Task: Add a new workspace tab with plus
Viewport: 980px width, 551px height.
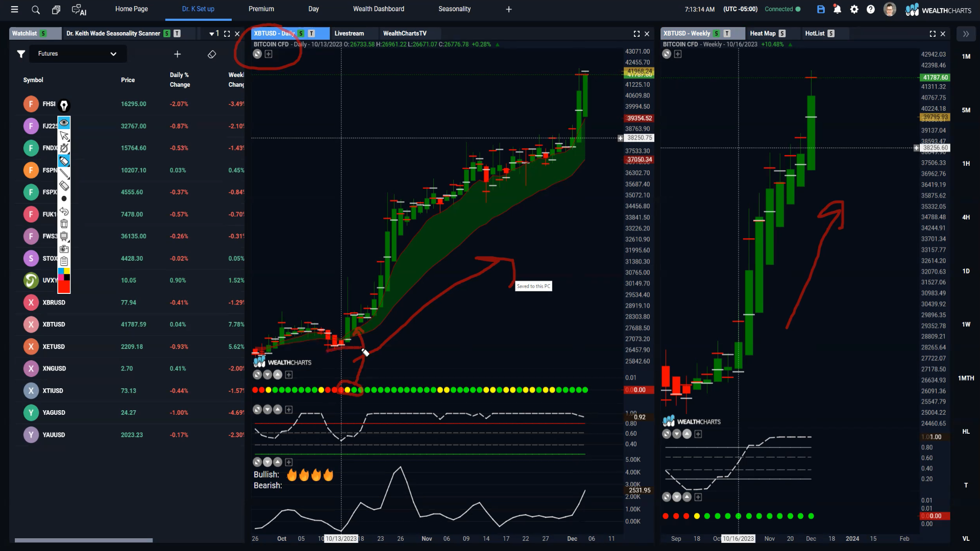Action: pos(508,9)
